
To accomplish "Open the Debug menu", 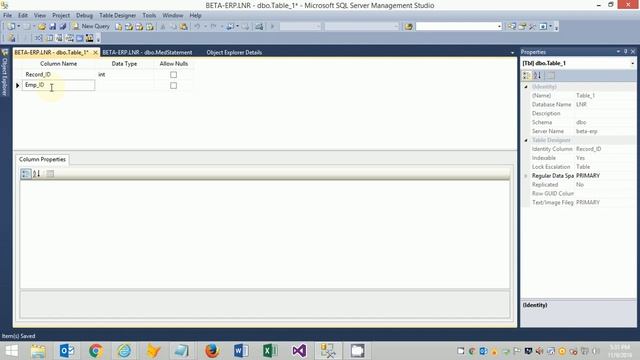I will point(84,16).
